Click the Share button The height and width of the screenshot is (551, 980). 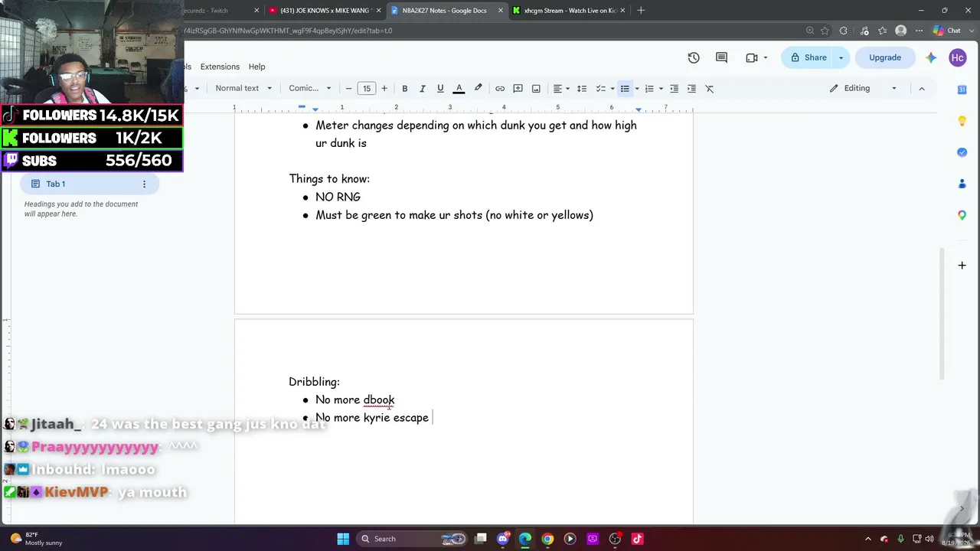[x=808, y=57]
